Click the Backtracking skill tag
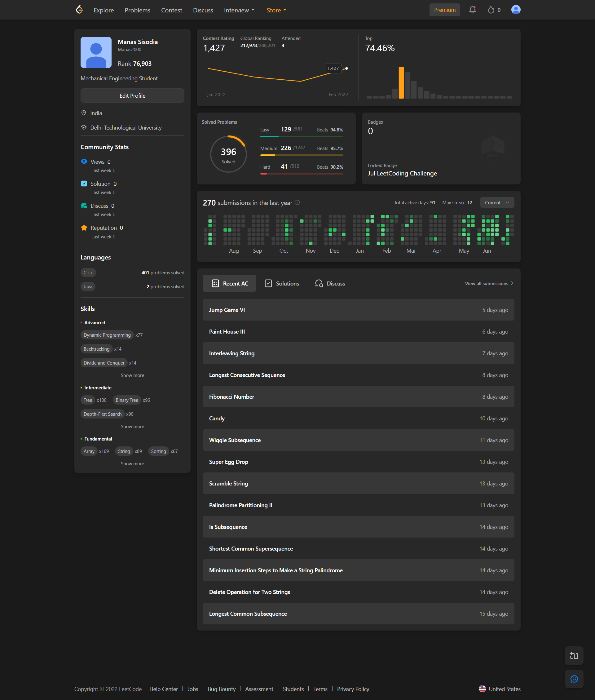Viewport: 595px width, 700px height. (x=96, y=349)
